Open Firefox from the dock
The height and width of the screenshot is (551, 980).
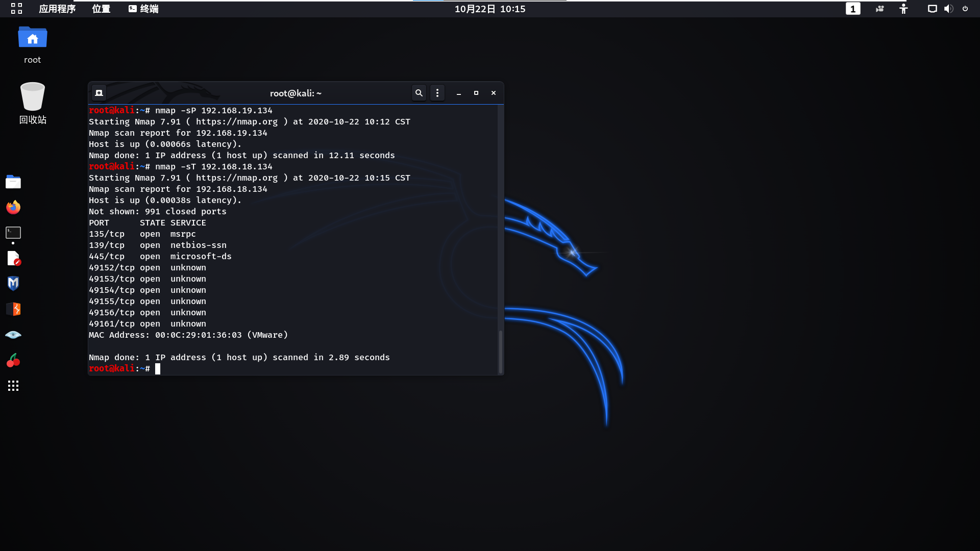pos(13,207)
